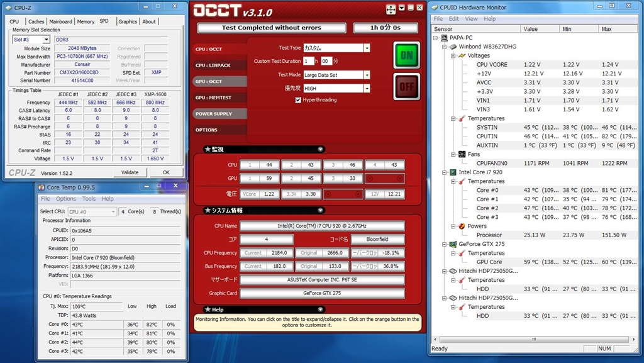This screenshot has width=644, height=363.
Task: Open the Tools menu in Core Temp
Action: point(89,199)
